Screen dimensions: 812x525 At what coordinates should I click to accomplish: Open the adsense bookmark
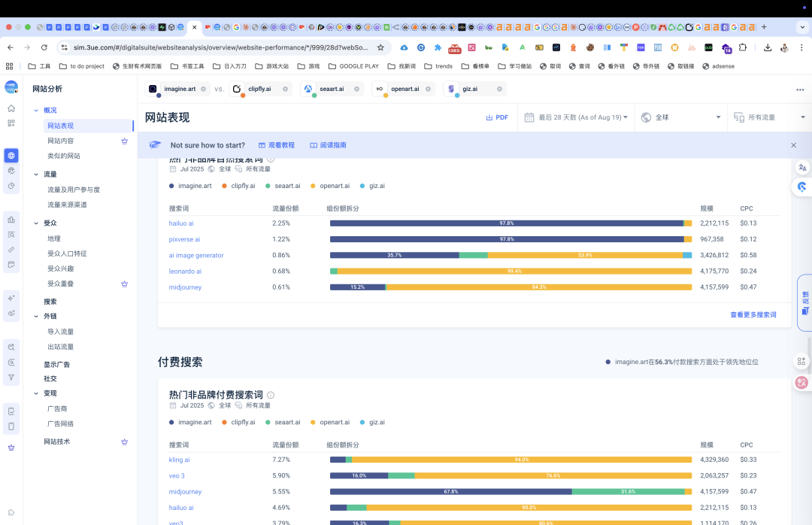click(x=718, y=66)
